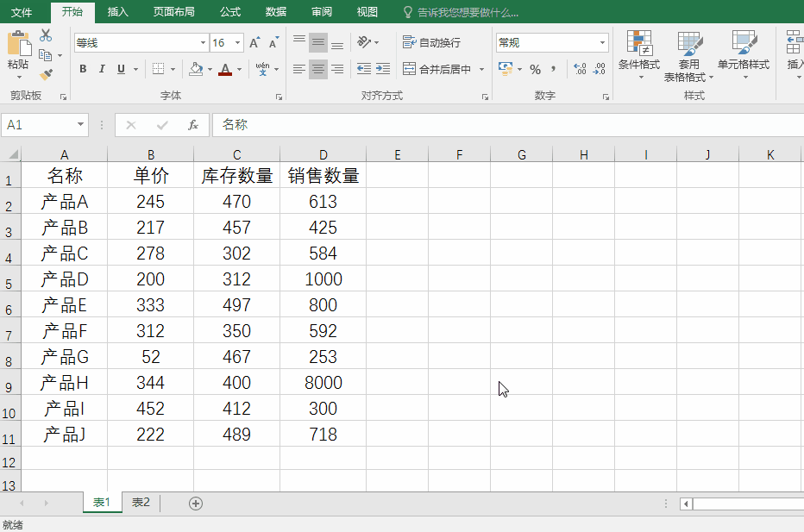
Task: Open the number format 常规 dropdown
Action: coord(602,42)
